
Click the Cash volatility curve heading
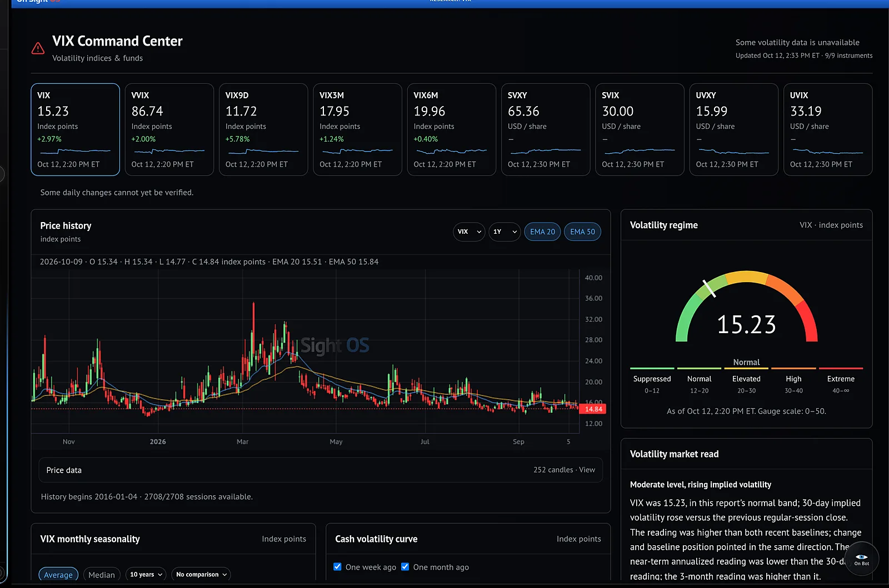pyautogui.click(x=376, y=539)
